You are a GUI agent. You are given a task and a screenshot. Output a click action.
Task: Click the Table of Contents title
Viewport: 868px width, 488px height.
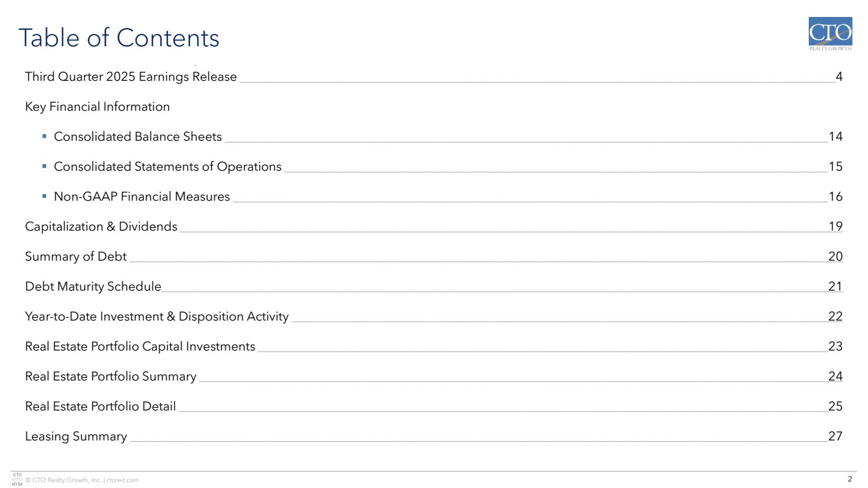tap(119, 38)
